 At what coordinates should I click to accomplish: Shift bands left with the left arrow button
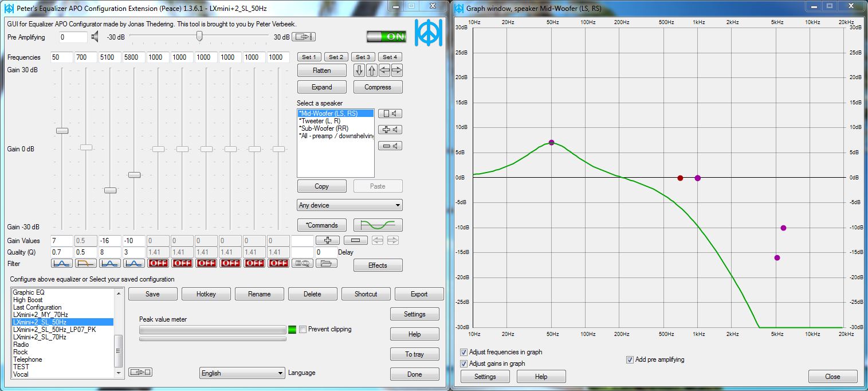pos(384,71)
